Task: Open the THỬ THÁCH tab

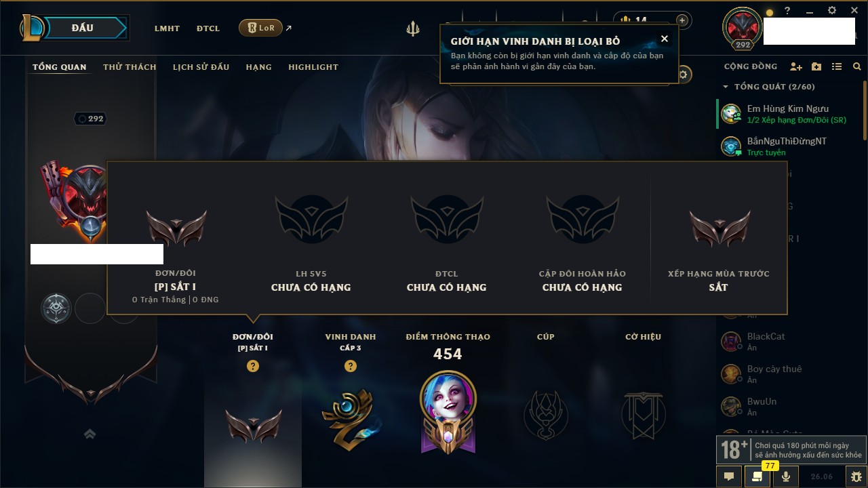Action: click(130, 67)
